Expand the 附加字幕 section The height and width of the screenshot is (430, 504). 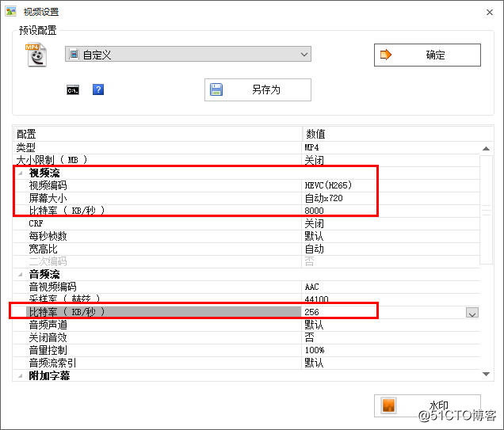pyautogui.click(x=21, y=375)
